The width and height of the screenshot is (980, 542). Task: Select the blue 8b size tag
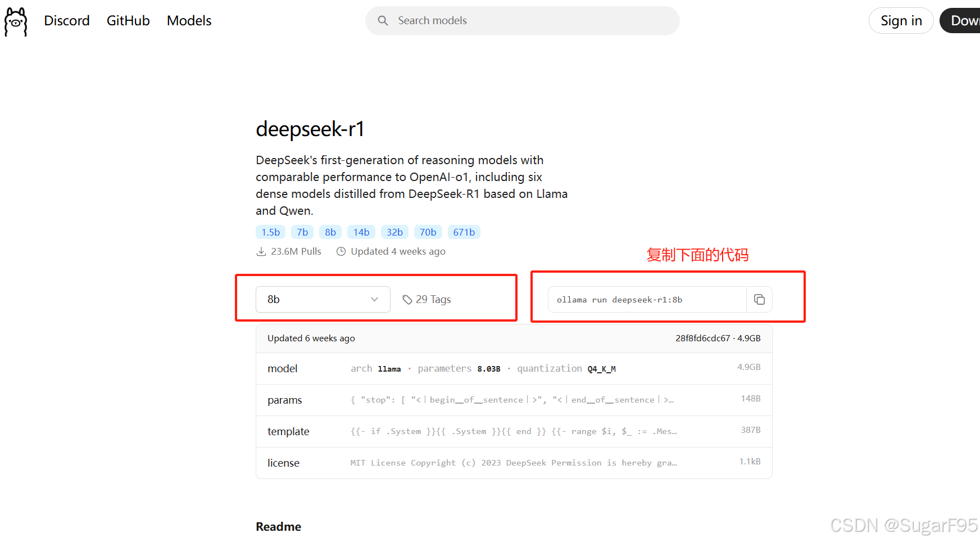tap(330, 232)
